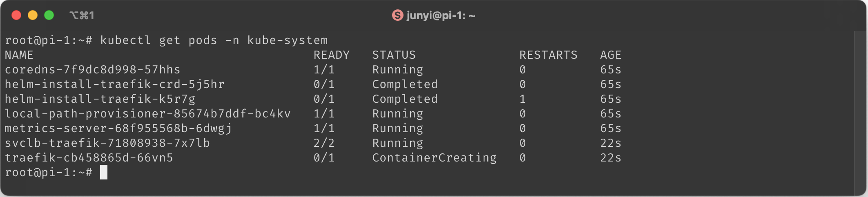
Task: Click the junyi@pi-1 window title text
Action: pyautogui.click(x=441, y=15)
